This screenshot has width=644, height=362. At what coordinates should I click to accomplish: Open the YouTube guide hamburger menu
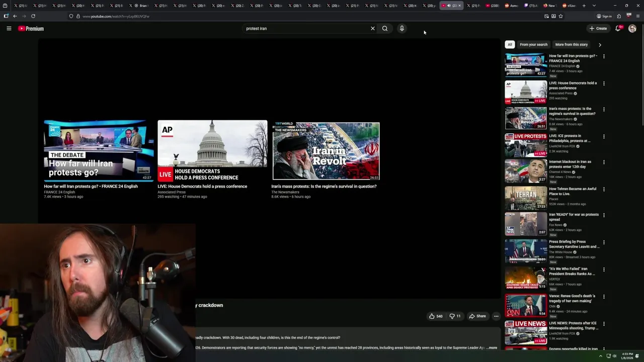coord(9,29)
